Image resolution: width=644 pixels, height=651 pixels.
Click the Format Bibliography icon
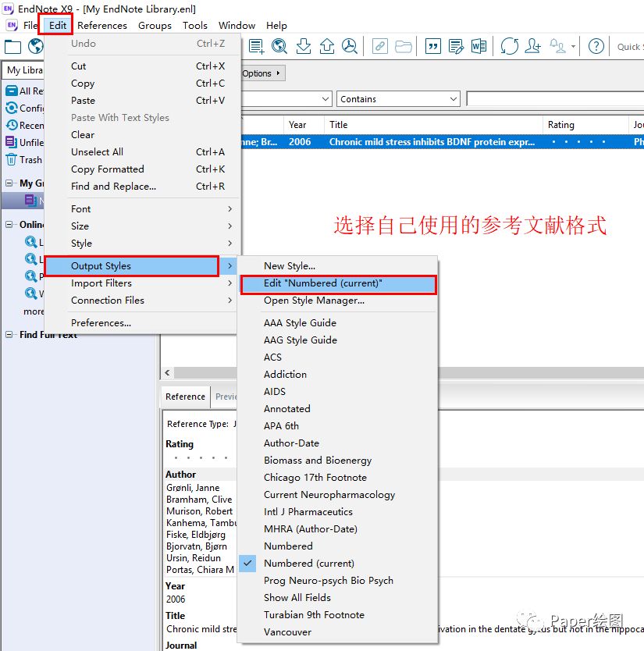(x=457, y=46)
